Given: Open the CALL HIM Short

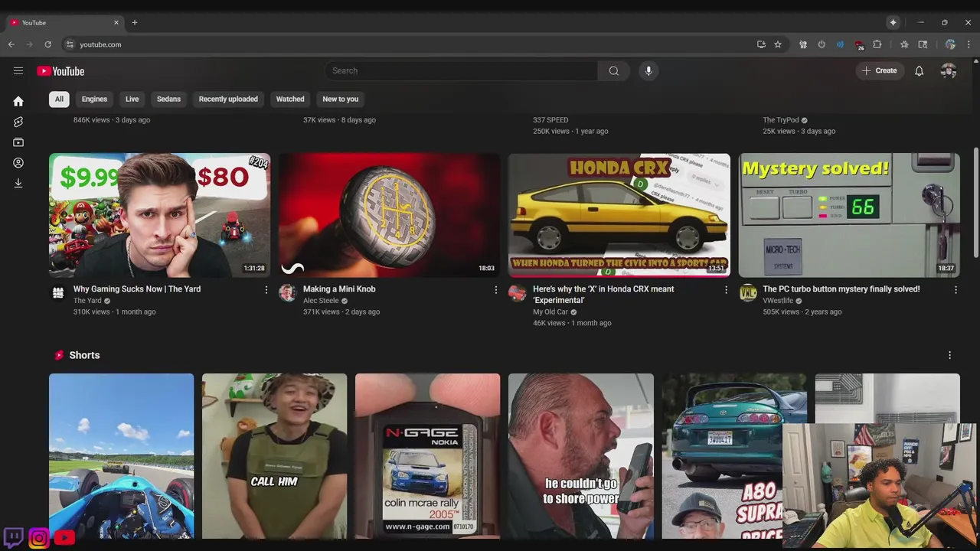Looking at the screenshot, I should point(275,456).
